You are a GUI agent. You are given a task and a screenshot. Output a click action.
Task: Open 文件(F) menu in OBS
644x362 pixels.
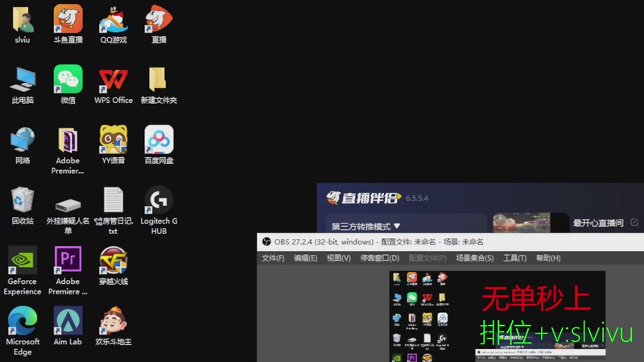273,258
